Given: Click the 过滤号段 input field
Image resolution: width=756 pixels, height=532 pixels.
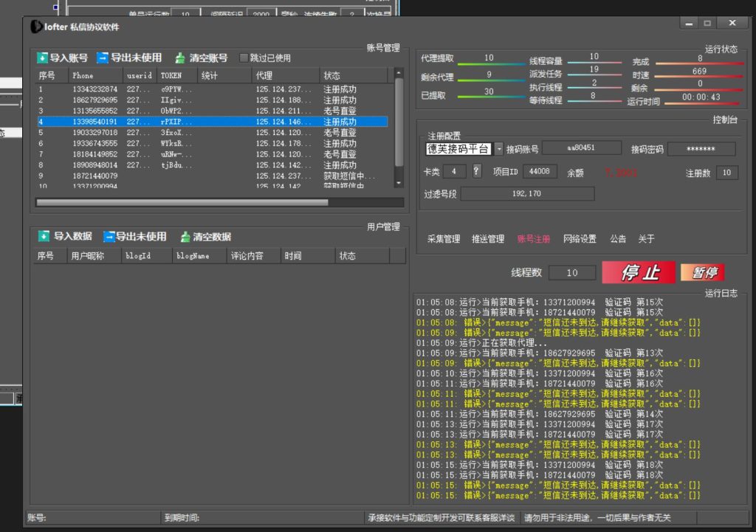Looking at the screenshot, I should click(527, 193).
